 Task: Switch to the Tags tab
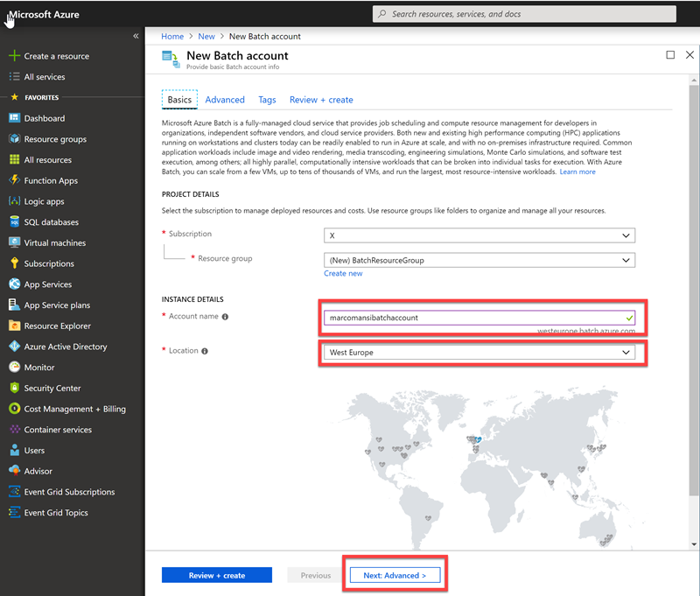coord(267,100)
